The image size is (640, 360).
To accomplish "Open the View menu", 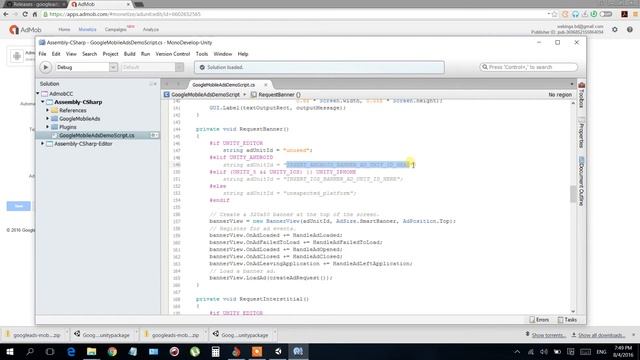I will (x=71, y=54).
